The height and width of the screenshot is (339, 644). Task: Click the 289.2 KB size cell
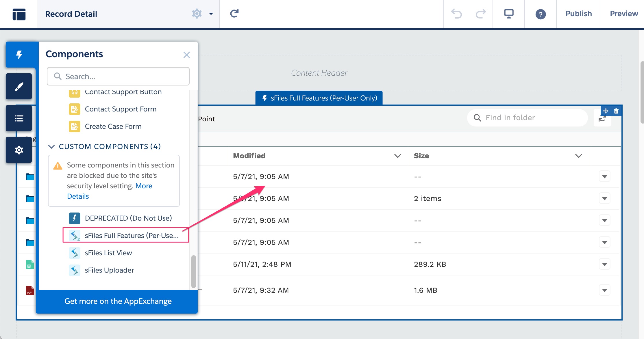[x=430, y=264]
